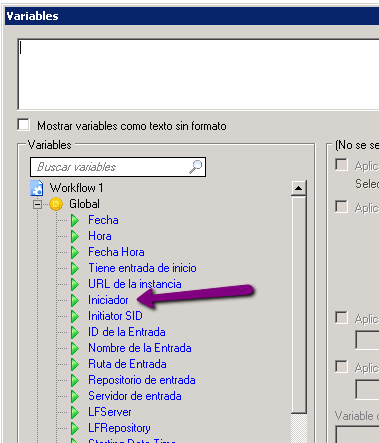379x443 pixels.
Task: Click the arrow icon beside Tiene entrada de inicio
Action: [x=75, y=268]
